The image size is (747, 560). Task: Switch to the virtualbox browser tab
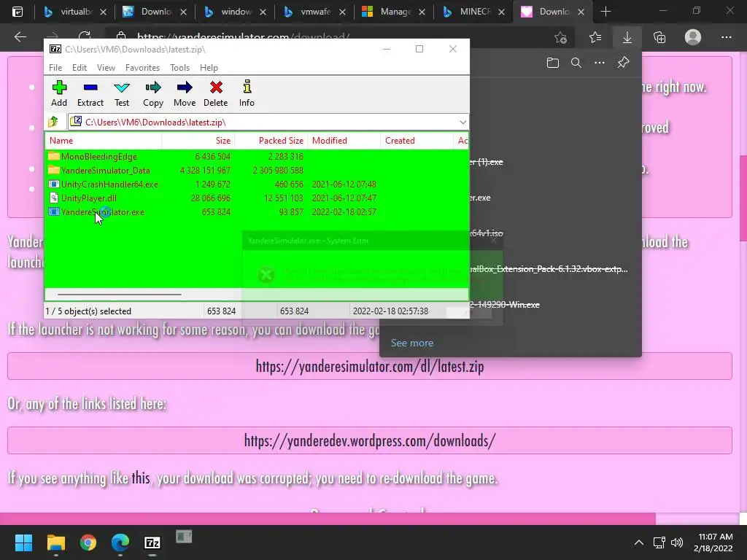coord(74,12)
